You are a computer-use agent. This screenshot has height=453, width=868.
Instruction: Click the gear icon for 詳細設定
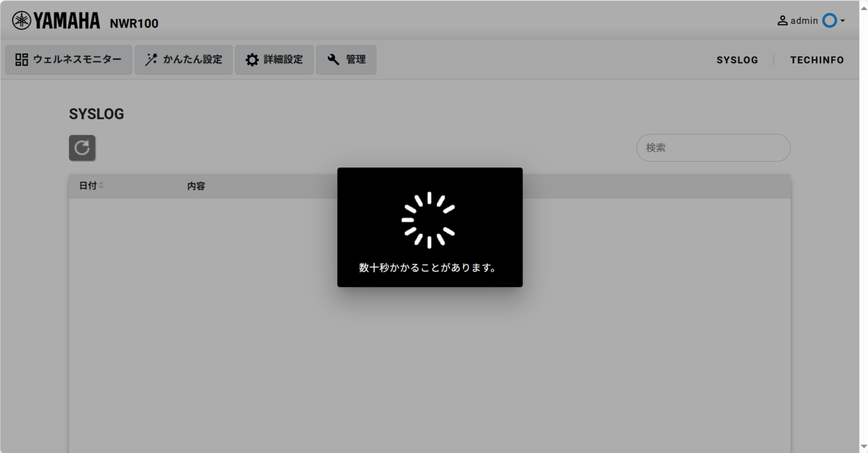point(252,60)
